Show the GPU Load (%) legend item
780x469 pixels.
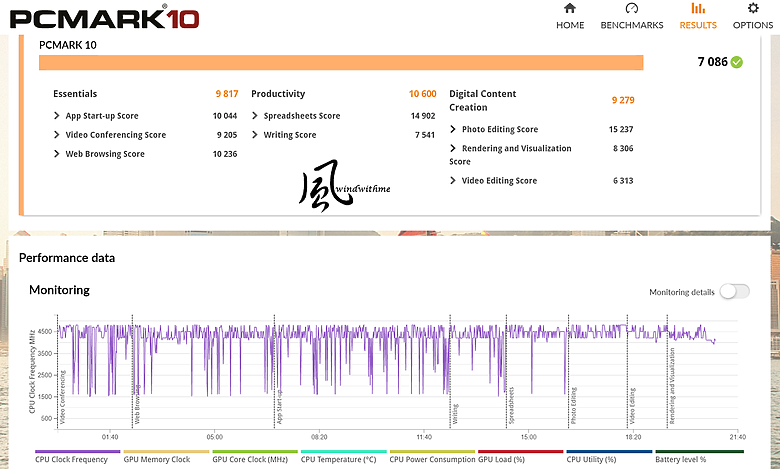click(x=520, y=457)
